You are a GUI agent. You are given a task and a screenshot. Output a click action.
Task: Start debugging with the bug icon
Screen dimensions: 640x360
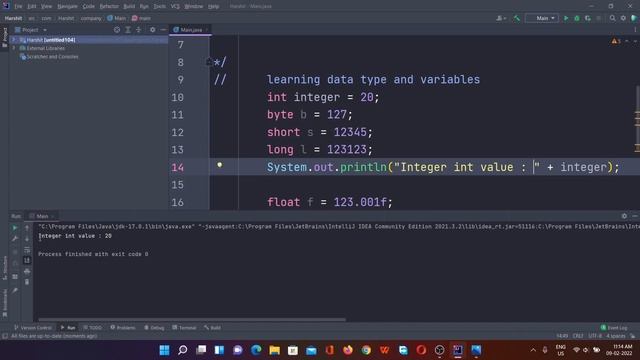pos(577,18)
